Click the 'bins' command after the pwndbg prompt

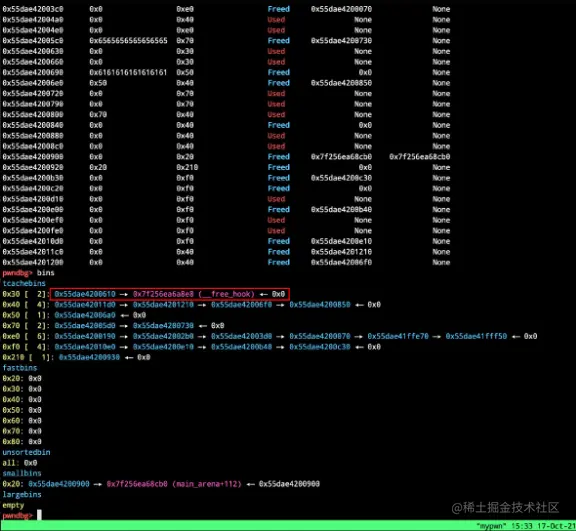coord(46,273)
